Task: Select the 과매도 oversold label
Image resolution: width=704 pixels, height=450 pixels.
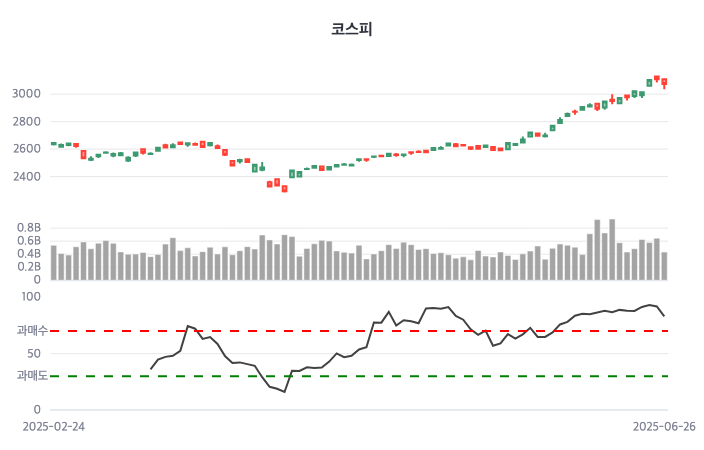Action: (x=31, y=376)
